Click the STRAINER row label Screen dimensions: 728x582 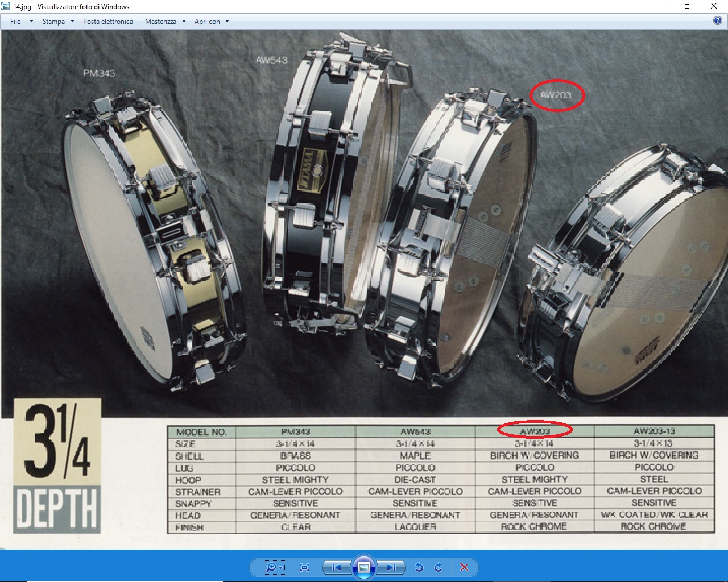(x=198, y=492)
